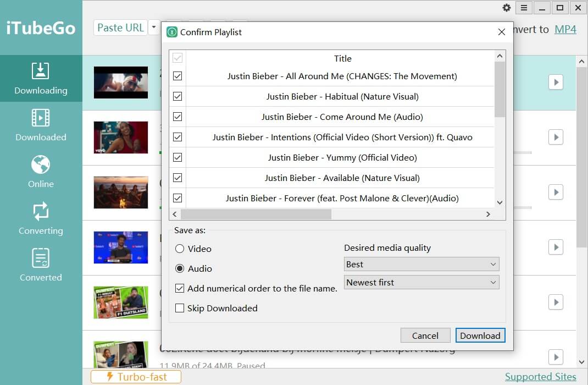Viewport: 588px width, 385px height.
Task: Click the Download button
Action: click(480, 335)
